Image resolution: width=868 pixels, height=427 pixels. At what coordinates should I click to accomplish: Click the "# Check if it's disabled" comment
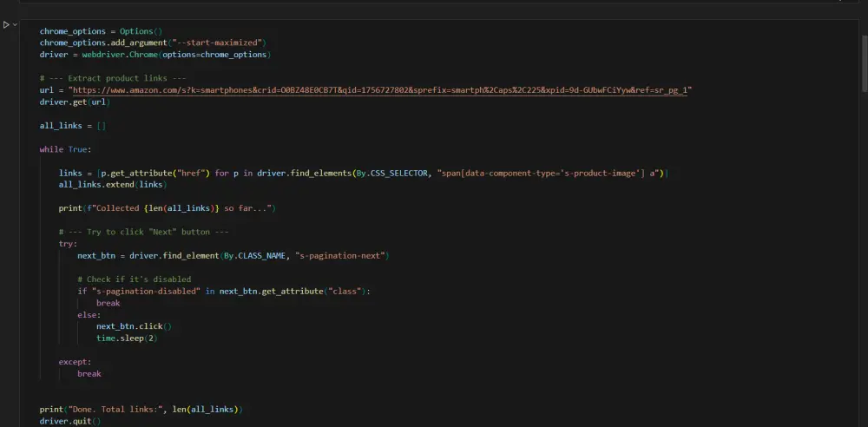134,279
